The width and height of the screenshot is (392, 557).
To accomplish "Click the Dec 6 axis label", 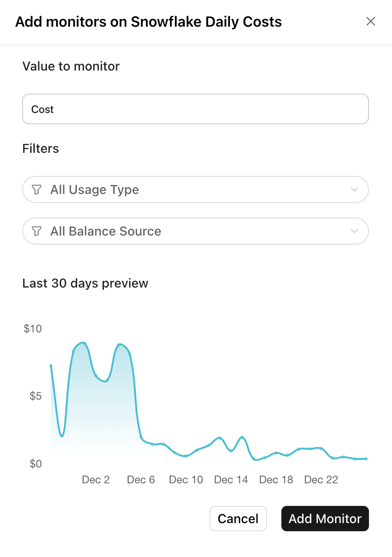I will [141, 480].
